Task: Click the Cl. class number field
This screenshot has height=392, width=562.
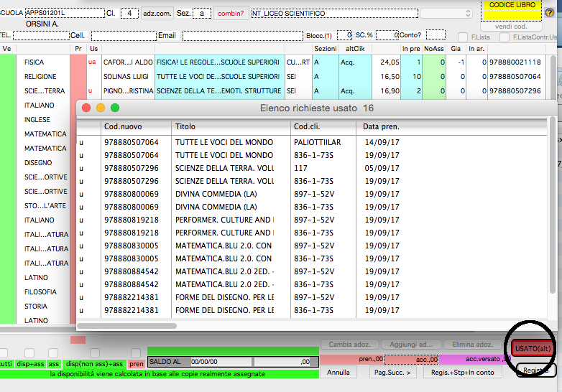Action: [x=129, y=13]
